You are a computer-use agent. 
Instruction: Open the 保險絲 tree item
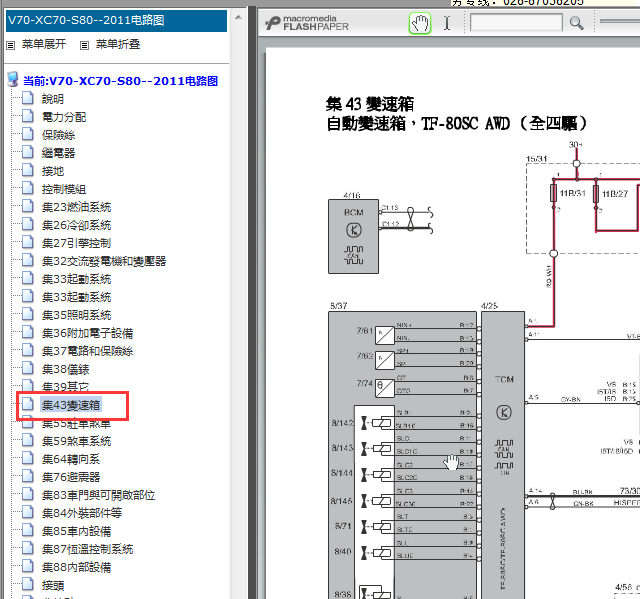[x=58, y=135]
